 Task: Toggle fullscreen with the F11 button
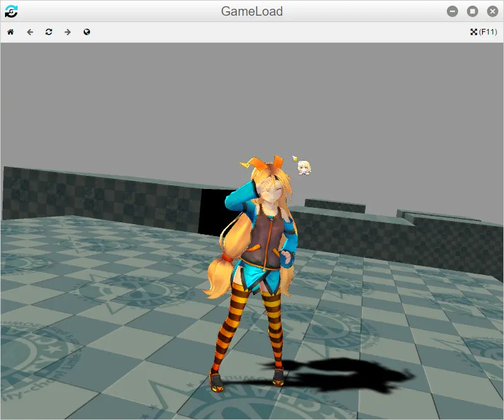483,32
